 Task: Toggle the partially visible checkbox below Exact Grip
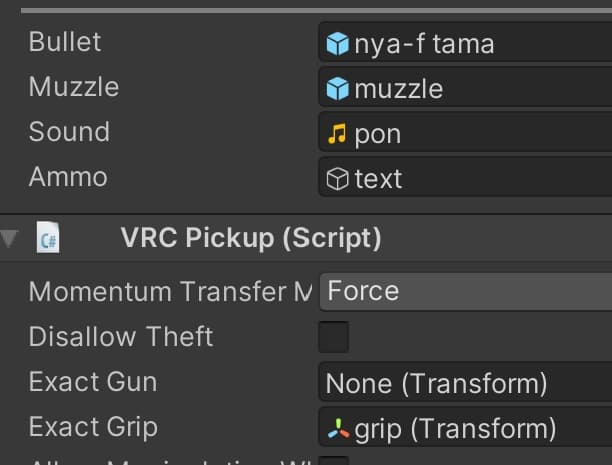pyautogui.click(x=333, y=461)
